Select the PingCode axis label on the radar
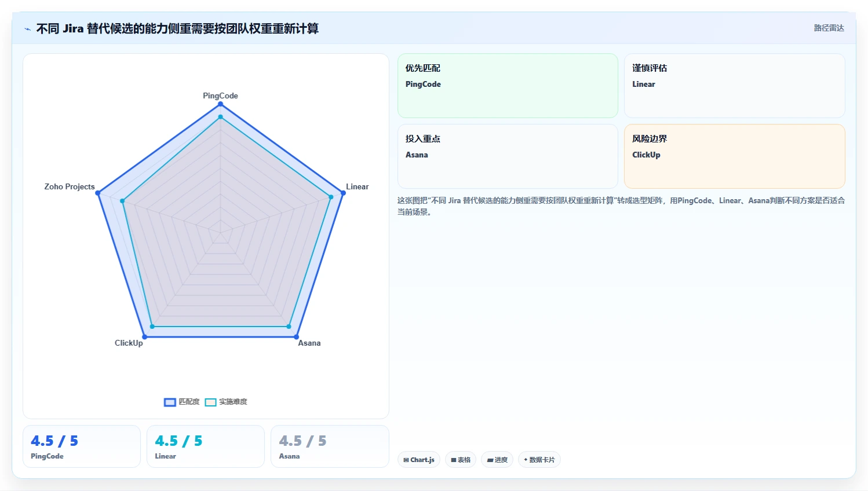Screen dimensions: 868x491 tap(220, 96)
